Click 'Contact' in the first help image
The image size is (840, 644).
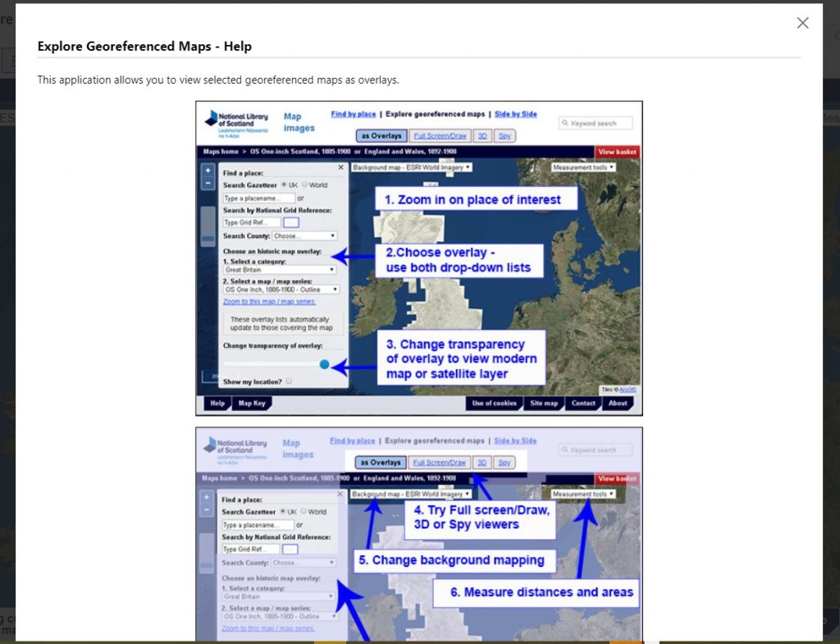[x=583, y=404]
